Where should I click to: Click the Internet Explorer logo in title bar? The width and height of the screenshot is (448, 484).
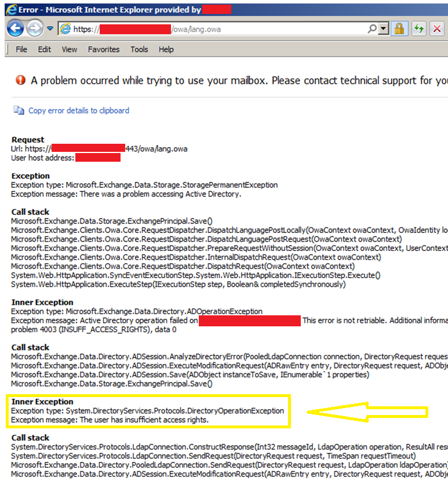pos(11,10)
